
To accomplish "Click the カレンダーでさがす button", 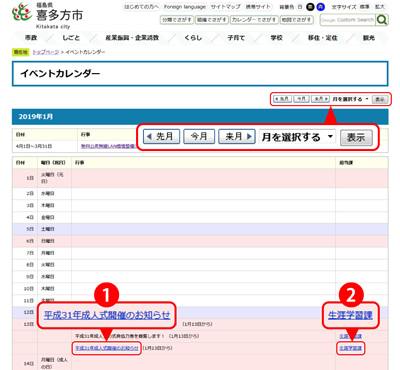I will pos(254,20).
